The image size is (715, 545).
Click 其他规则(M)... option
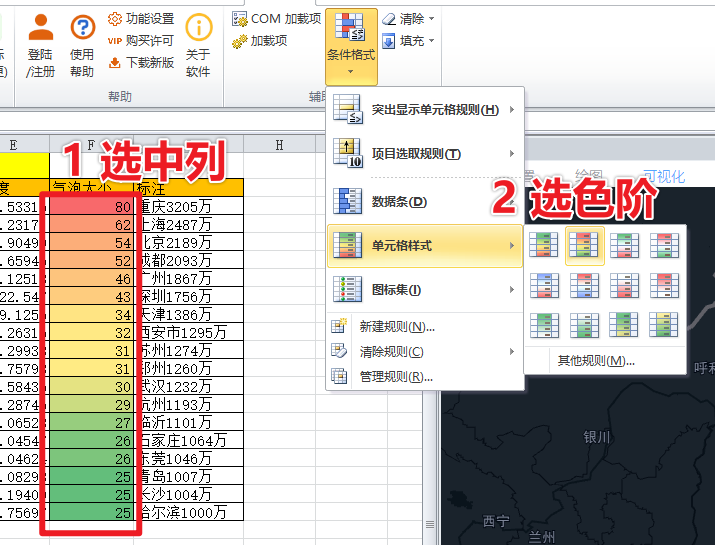596,361
